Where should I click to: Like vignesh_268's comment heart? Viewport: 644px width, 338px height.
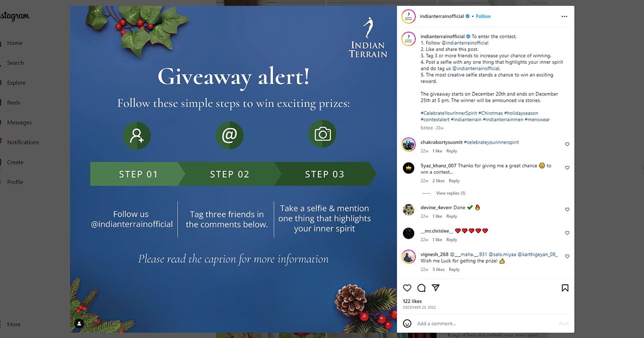coord(567,256)
